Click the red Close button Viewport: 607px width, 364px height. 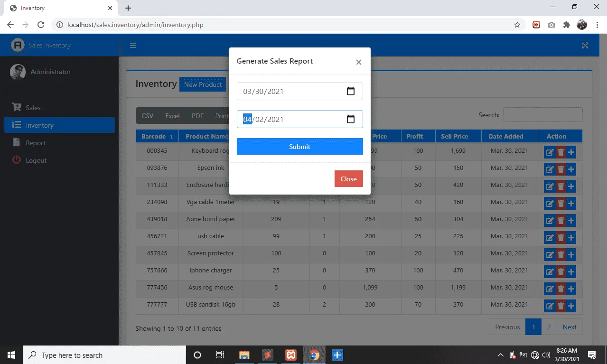coord(348,179)
